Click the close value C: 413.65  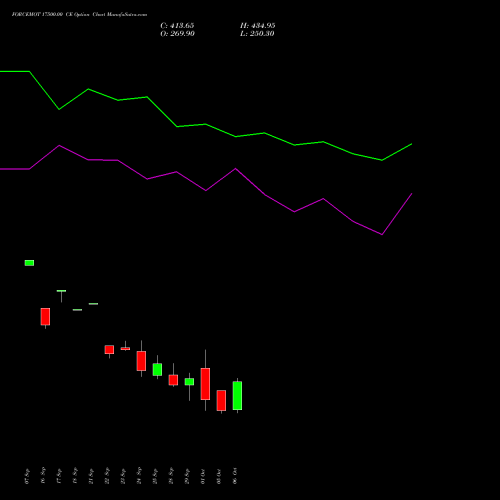(x=177, y=26)
